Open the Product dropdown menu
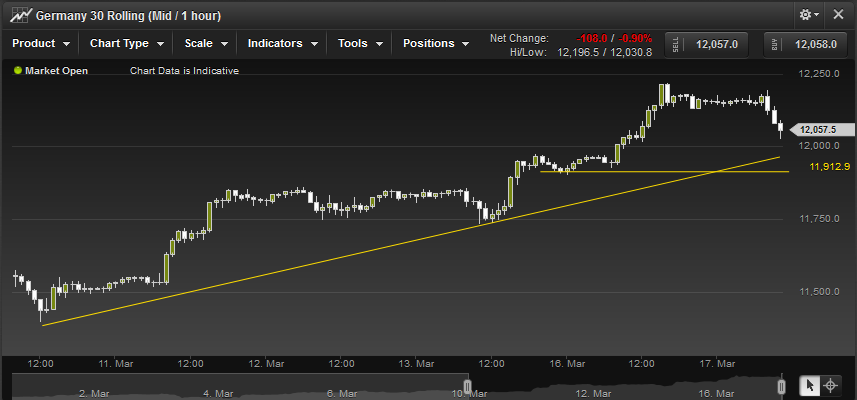The height and width of the screenshot is (400, 857). [x=41, y=44]
